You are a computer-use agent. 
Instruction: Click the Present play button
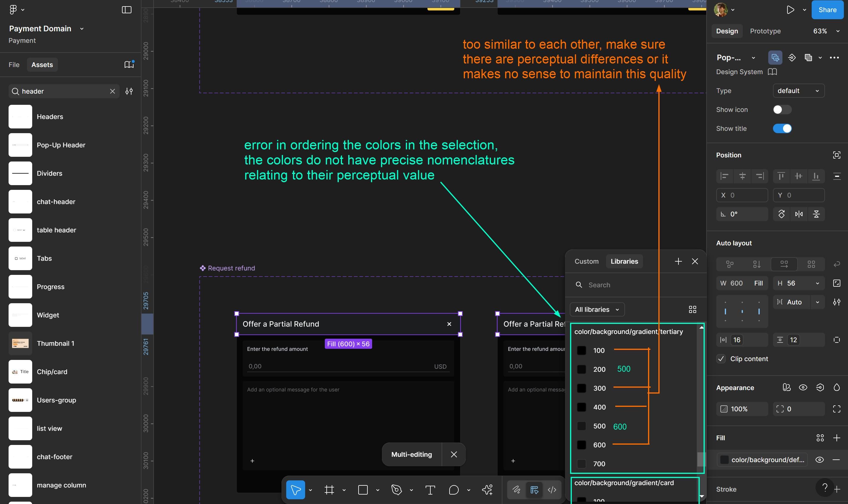790,10
